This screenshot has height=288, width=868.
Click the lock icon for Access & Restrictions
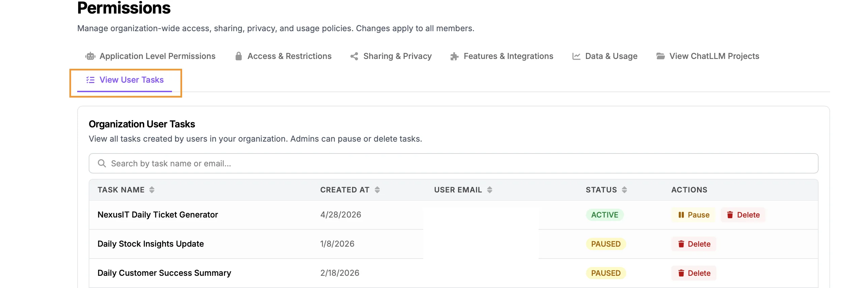(x=239, y=56)
